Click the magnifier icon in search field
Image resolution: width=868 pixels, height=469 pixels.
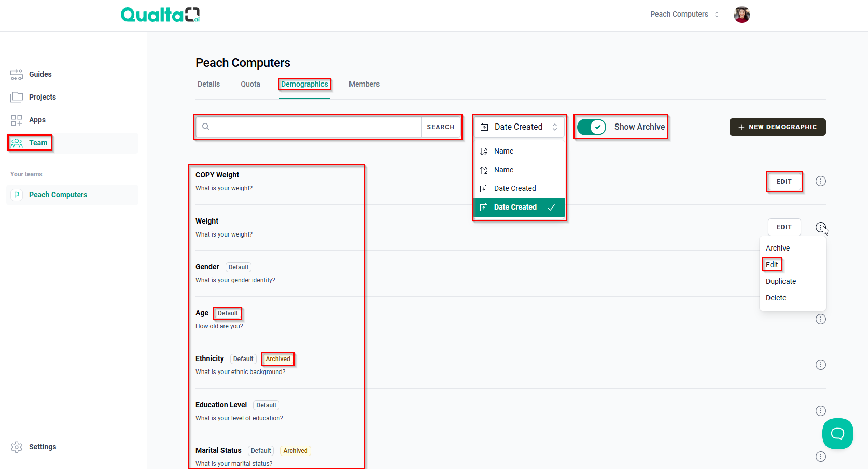tap(206, 127)
